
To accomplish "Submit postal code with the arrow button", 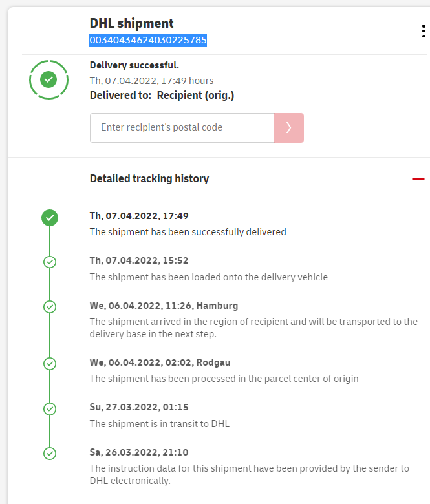I will click(x=288, y=128).
